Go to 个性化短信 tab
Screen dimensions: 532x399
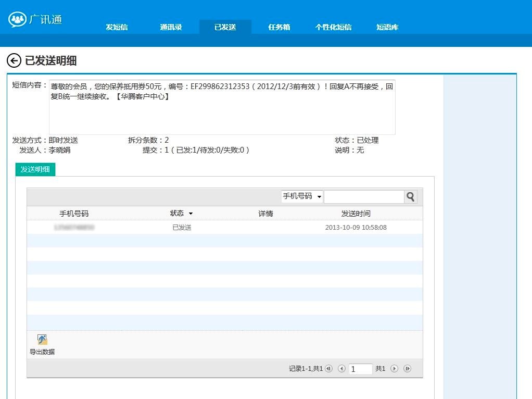pos(333,27)
